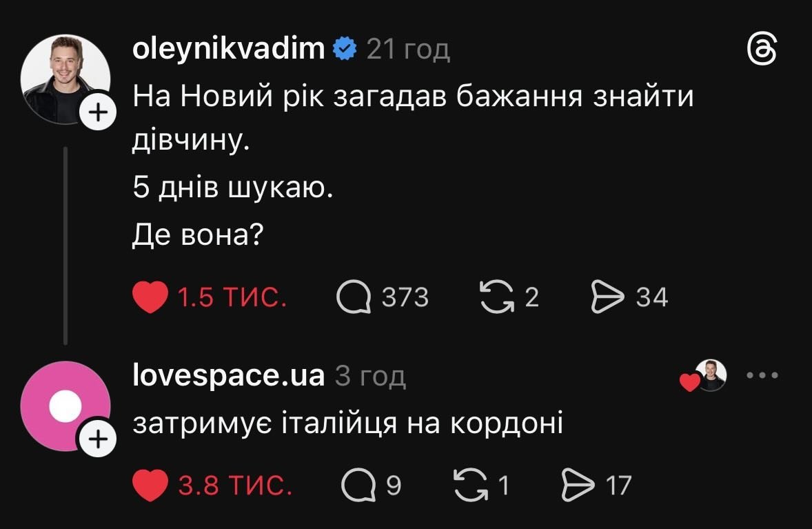Share the lovespace.ua comment

[x=578, y=485]
